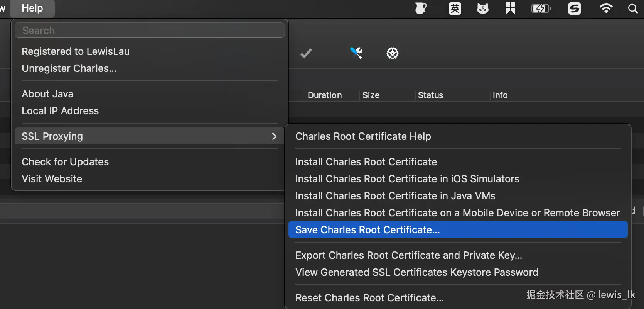Install Charles Root Certificate in iOS Simulators
The image size is (644, 309).
[x=458, y=179]
